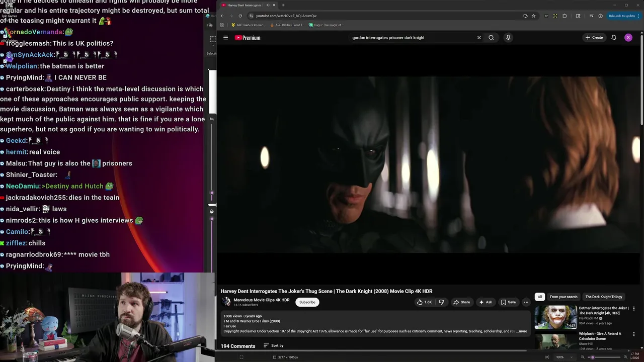Open options for Whiplash suggested video
The image size is (644, 362).
pos(634,334)
